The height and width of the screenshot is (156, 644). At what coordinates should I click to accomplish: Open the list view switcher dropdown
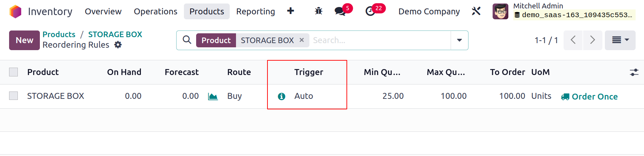tap(620, 40)
